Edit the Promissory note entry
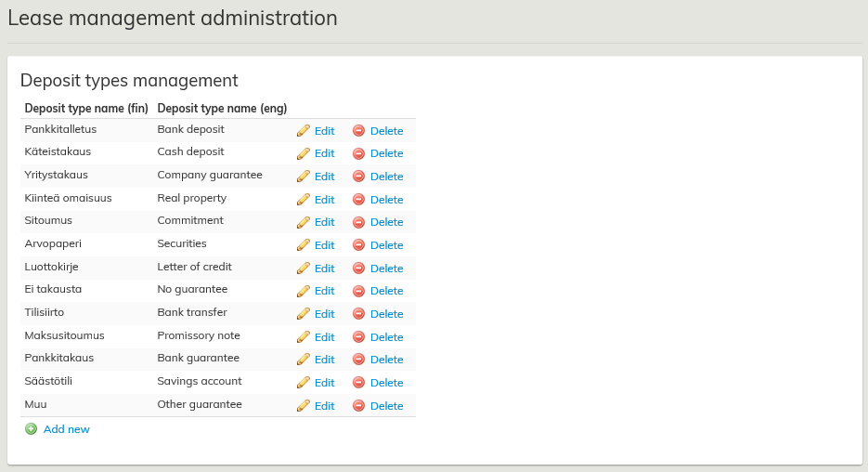868x472 pixels. pos(324,337)
